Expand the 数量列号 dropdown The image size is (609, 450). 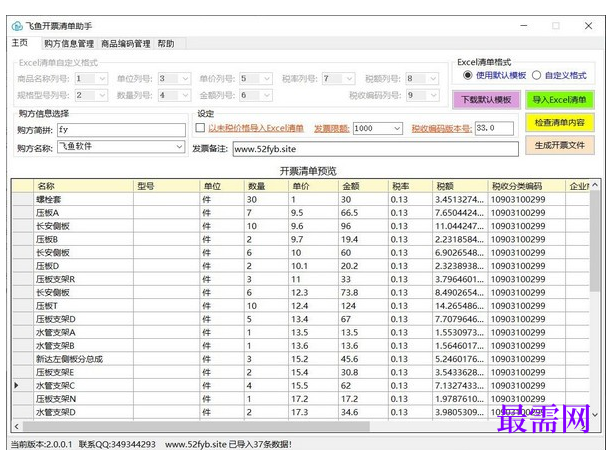185,95
